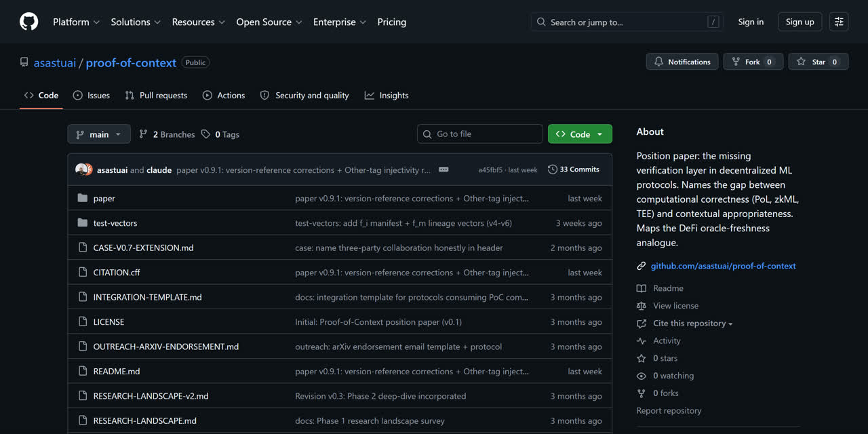Click the fork icon beside 0 forks
The width and height of the screenshot is (868, 434).
642,393
